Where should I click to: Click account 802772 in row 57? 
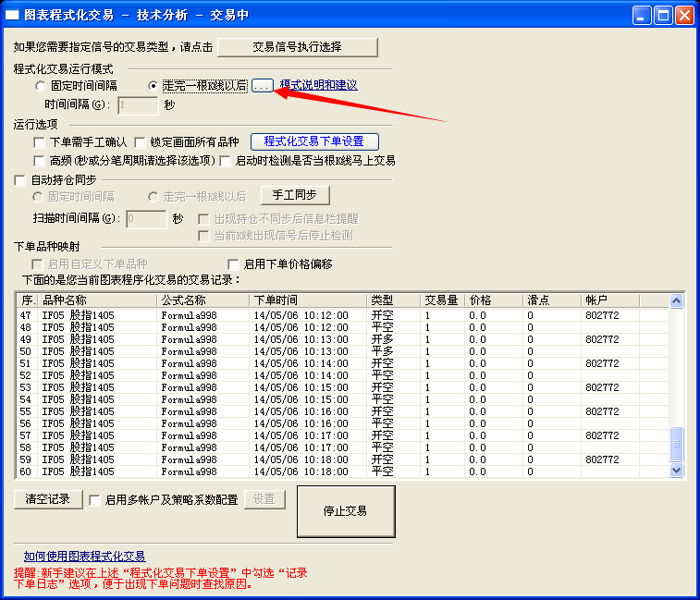point(602,435)
